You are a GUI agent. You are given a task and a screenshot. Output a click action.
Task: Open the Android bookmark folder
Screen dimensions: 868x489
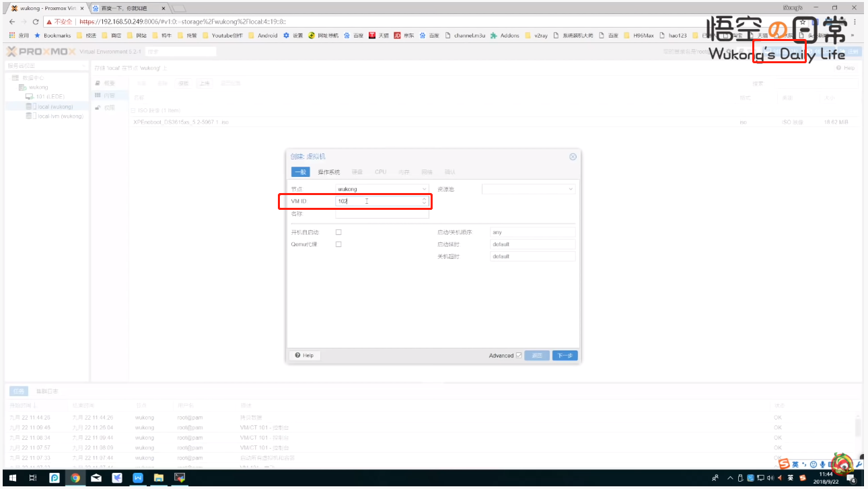[262, 35]
